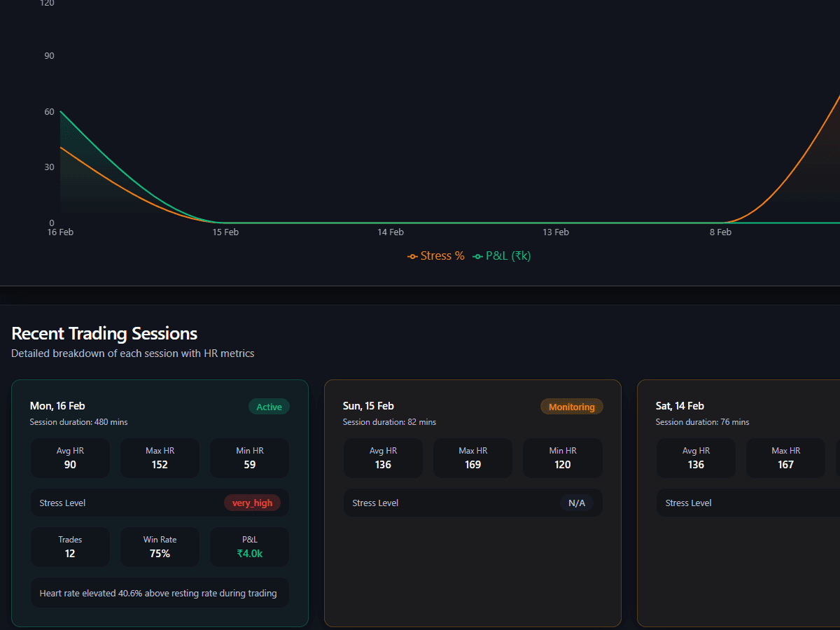This screenshot has height=630, width=840.
Task: Click the N/A stress indicator
Action: [577, 502]
